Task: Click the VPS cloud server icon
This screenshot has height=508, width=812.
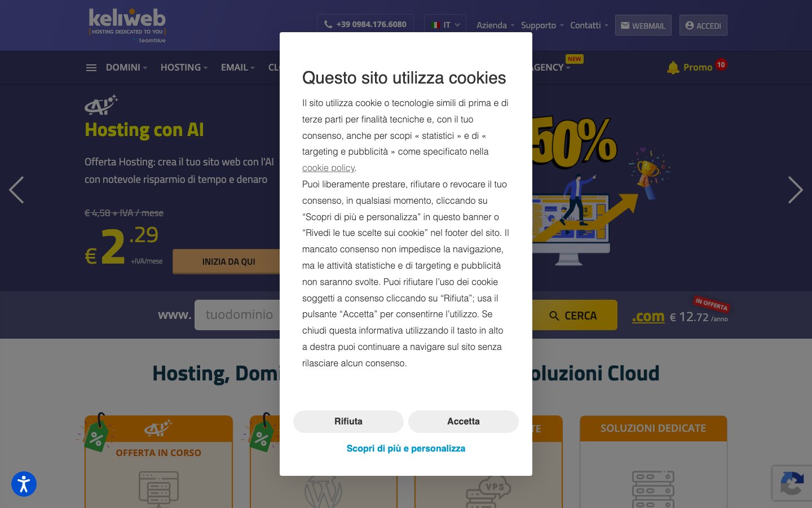Action: (488, 491)
